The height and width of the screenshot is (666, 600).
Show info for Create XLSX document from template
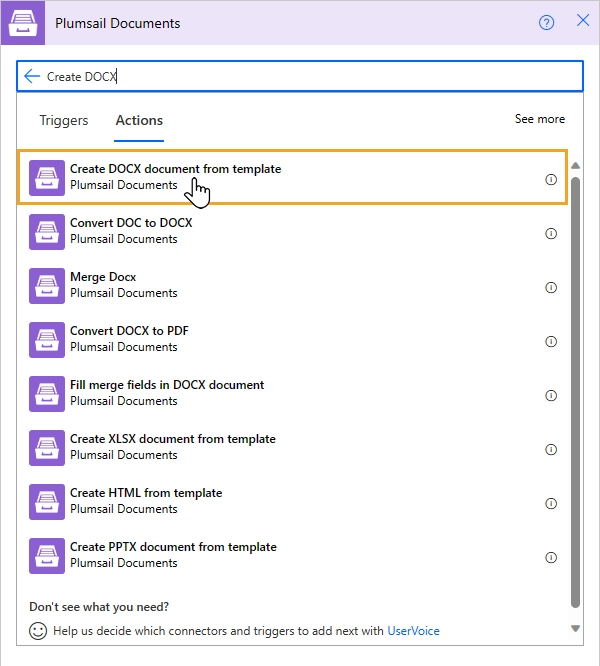[551, 449]
